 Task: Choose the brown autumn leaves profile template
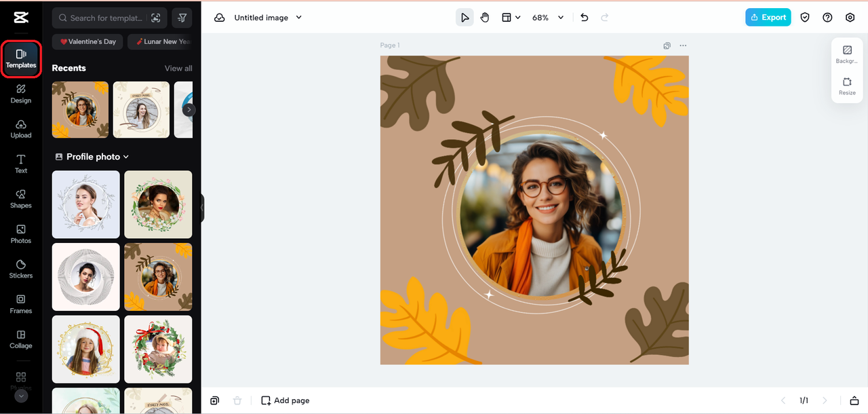point(158,277)
